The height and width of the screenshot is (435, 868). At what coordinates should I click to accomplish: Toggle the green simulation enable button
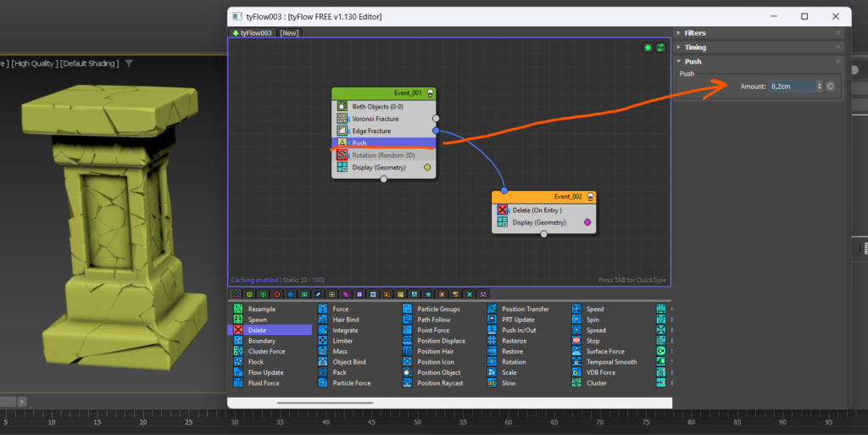pos(648,47)
